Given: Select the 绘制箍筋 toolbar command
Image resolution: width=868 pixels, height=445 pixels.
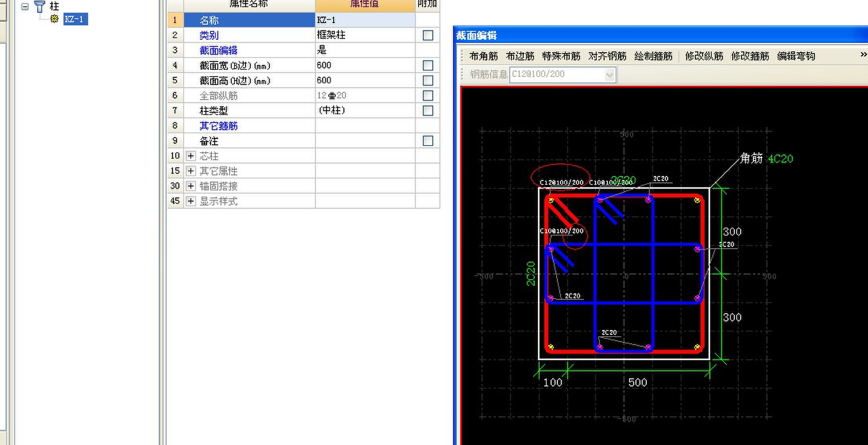Looking at the screenshot, I should pyautogui.click(x=653, y=56).
